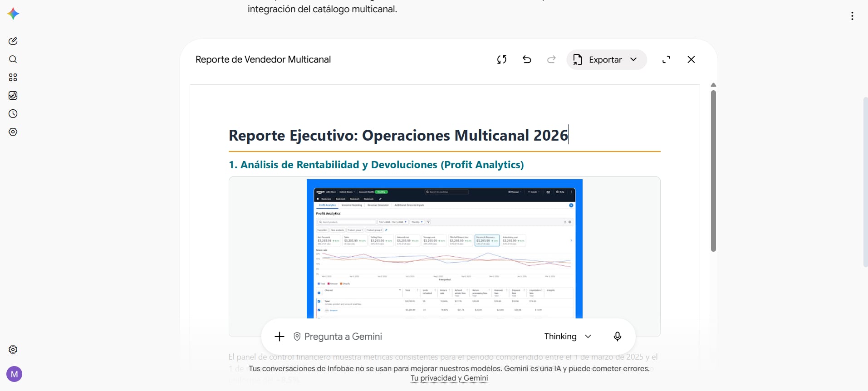Click the Gemini sparkle logo

(13, 14)
